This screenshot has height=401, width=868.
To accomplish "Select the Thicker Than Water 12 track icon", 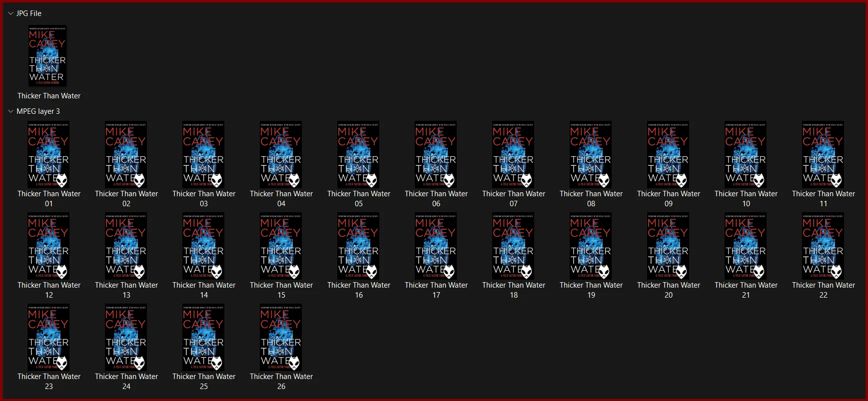I will tap(48, 246).
